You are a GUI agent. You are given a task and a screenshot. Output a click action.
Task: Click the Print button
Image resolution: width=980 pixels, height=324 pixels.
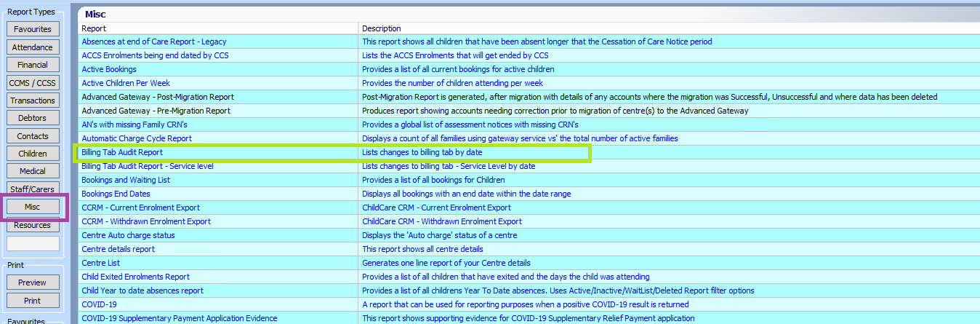coord(33,301)
